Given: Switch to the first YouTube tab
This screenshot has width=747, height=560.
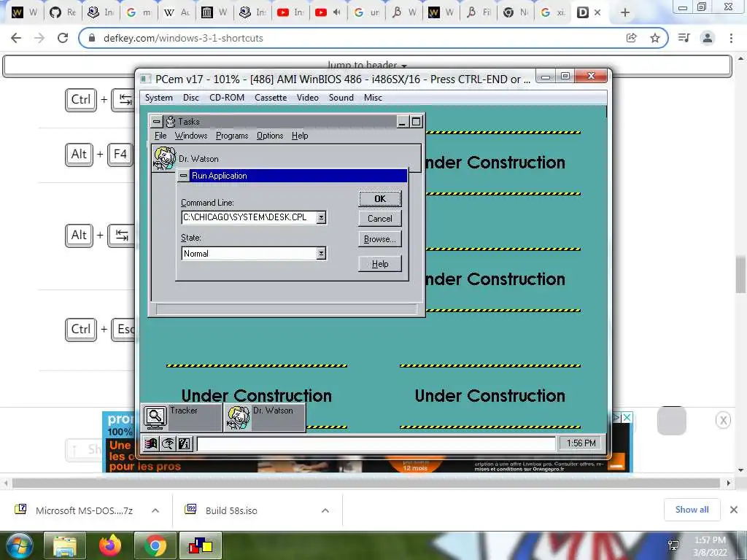Looking at the screenshot, I should [x=290, y=12].
